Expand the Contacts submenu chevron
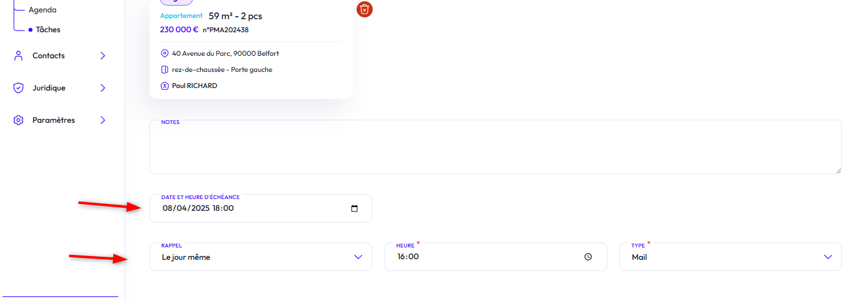This screenshot has height=302, width=868. 103,56
